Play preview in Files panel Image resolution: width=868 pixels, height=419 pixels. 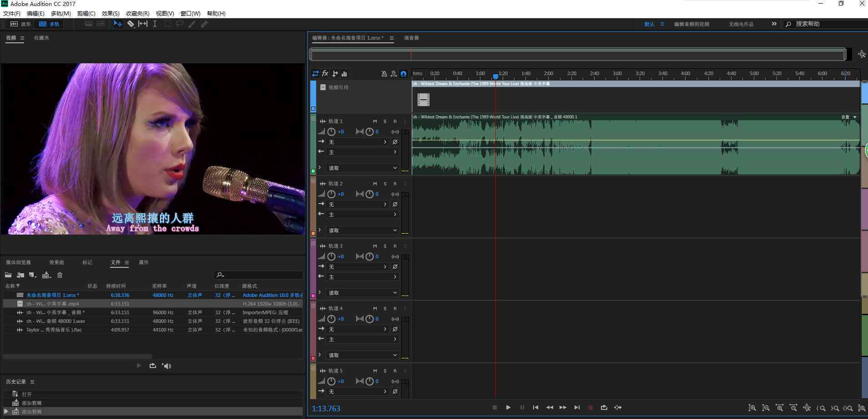tap(139, 366)
